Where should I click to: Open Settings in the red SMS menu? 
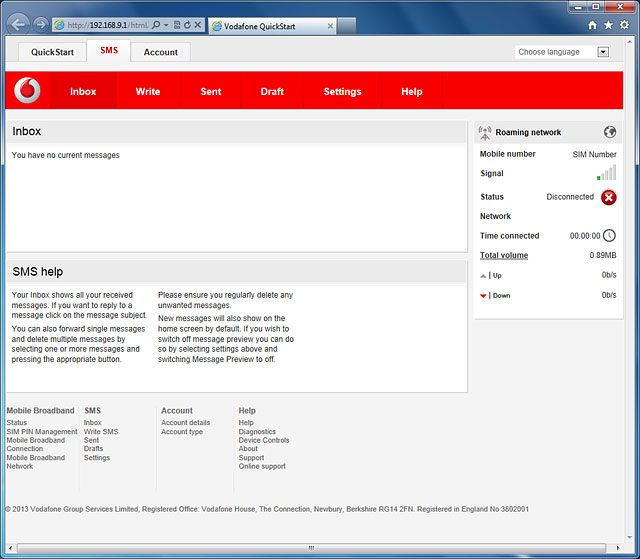342,91
